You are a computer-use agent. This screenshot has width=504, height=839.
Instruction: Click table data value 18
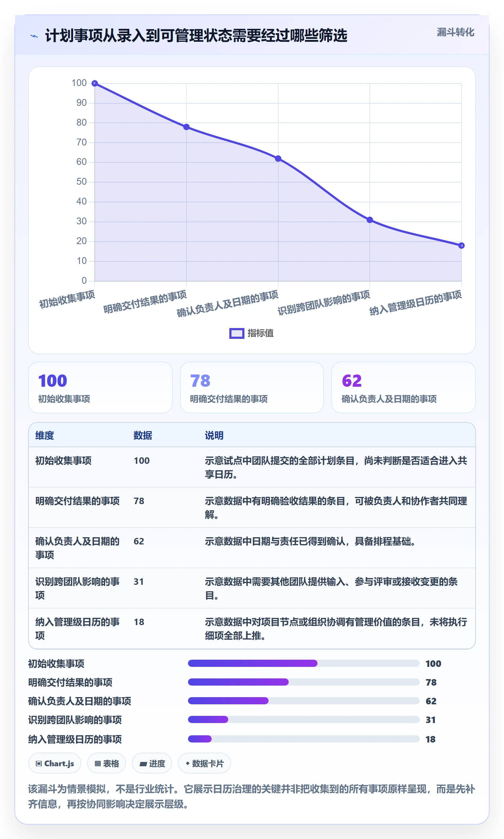tap(139, 622)
